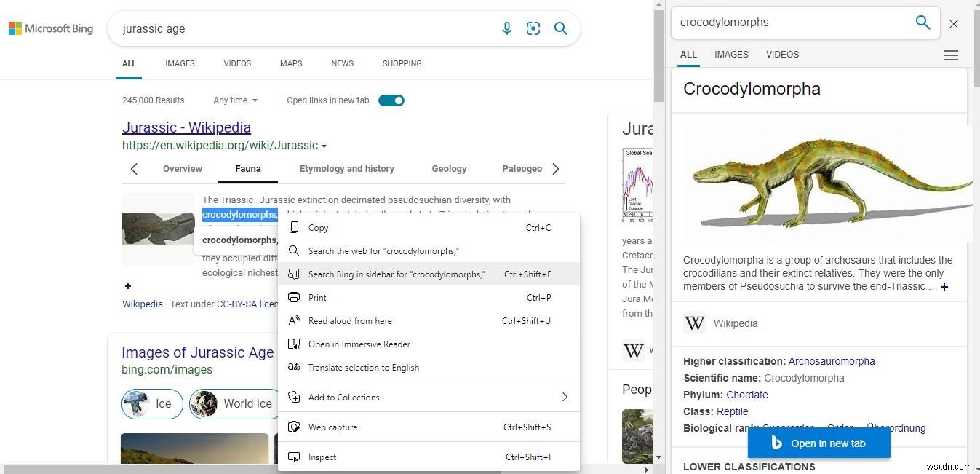980x474 pixels.
Task: Select the VIDEOS tab in main search
Action: tap(237, 63)
